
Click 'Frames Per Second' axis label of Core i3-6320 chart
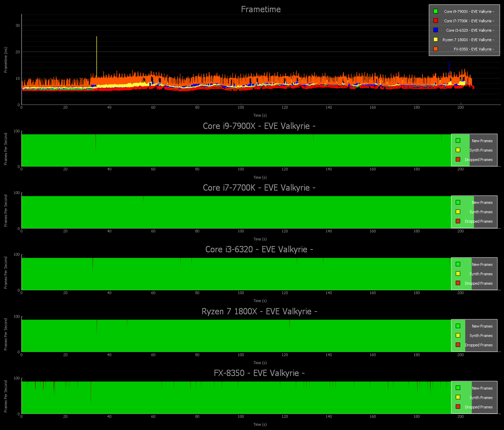(6, 272)
